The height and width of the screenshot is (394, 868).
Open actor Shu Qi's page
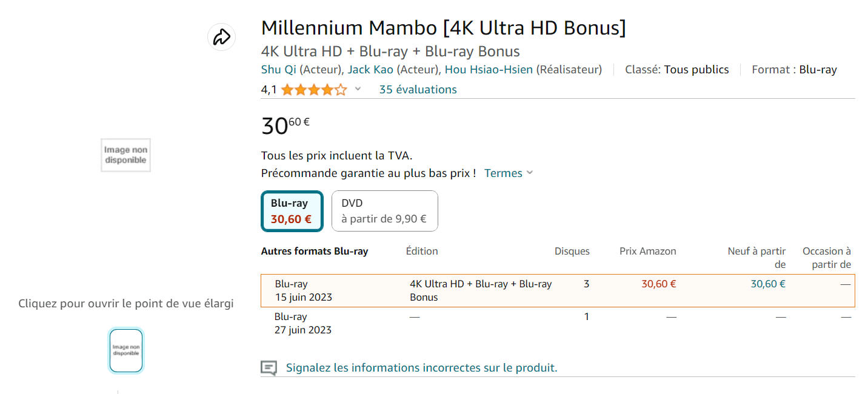(279, 70)
